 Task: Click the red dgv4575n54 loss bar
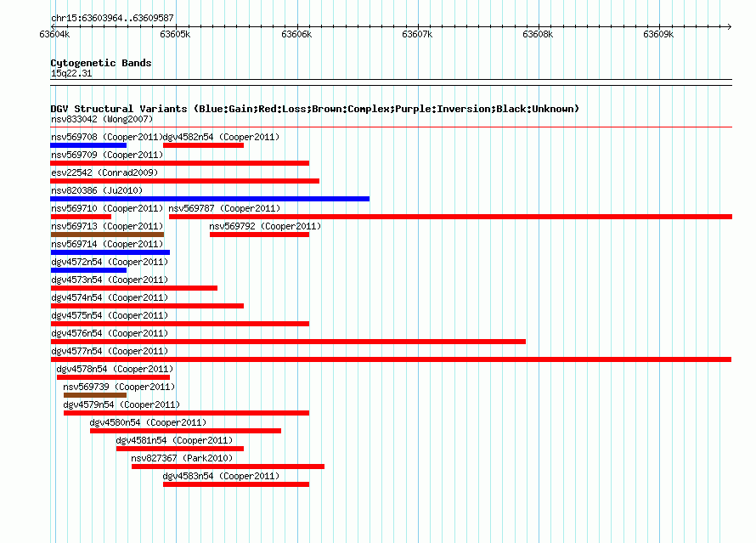tap(180, 324)
